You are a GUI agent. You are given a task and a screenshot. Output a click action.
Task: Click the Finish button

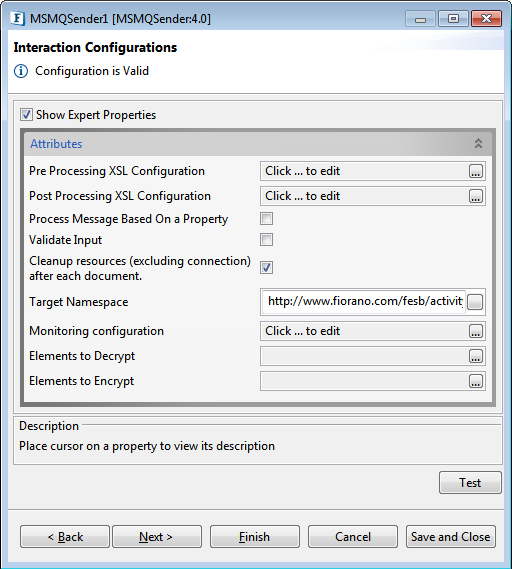255,536
